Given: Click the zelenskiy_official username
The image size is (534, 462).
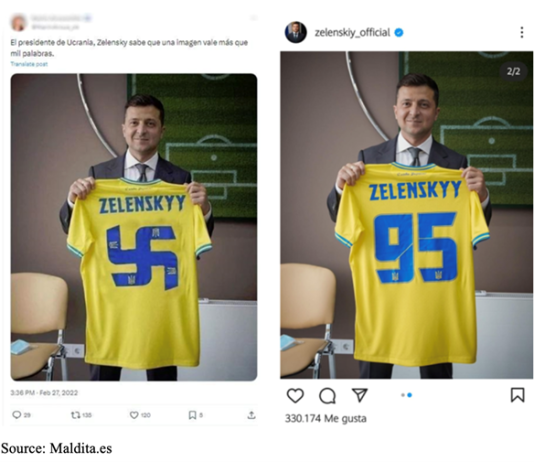Looking at the screenshot, I should coord(352,32).
